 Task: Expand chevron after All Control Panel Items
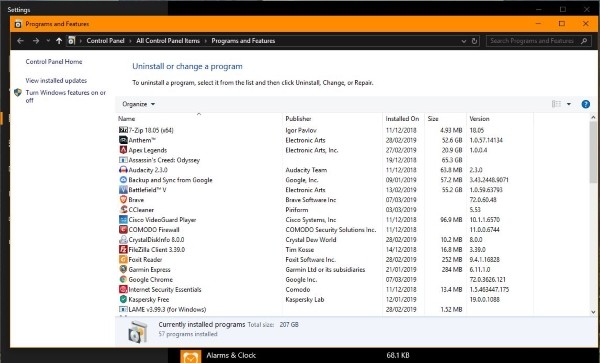tap(205, 41)
